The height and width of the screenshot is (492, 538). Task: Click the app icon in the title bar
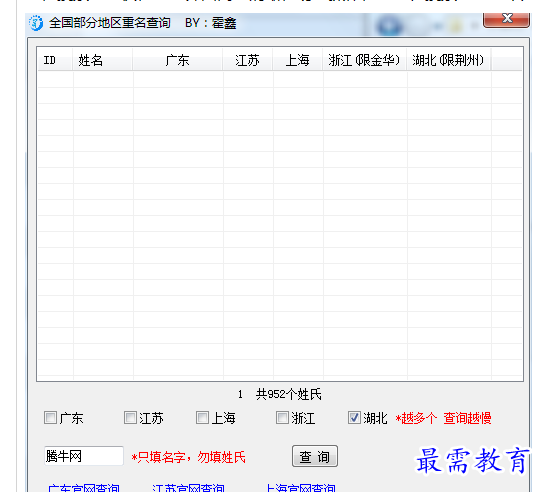[36, 23]
